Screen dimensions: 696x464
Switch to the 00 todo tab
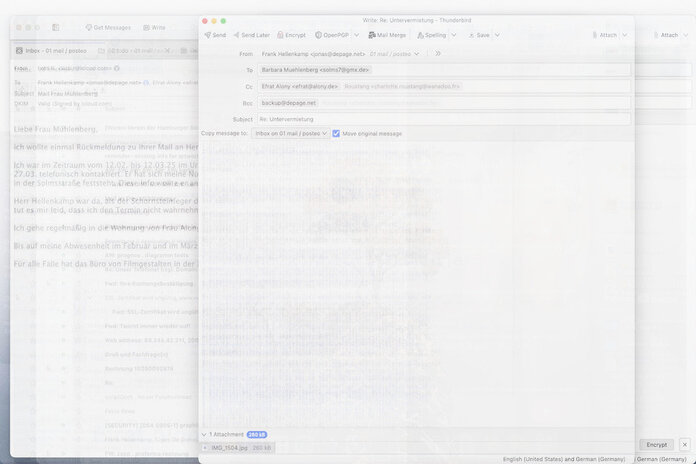click(x=134, y=51)
